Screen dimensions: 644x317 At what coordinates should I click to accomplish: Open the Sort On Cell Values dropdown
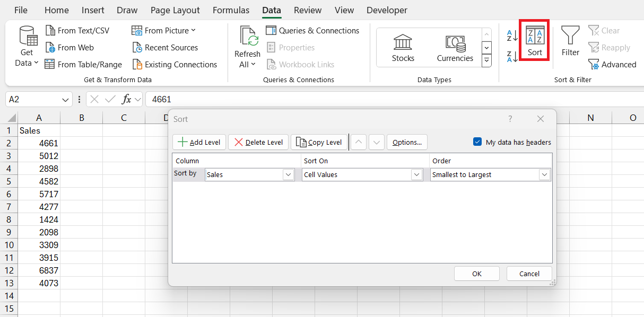416,174
